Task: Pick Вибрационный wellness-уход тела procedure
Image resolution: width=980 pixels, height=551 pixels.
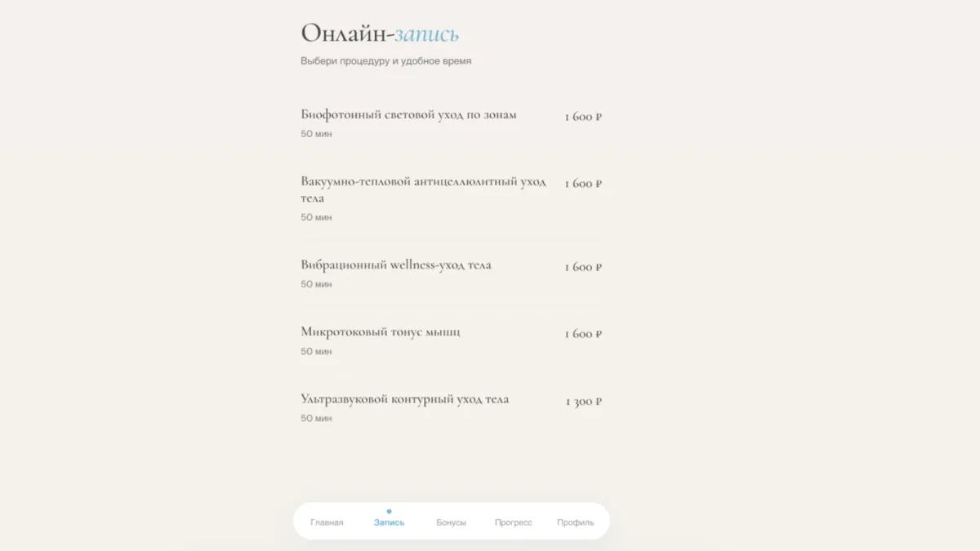Action: coord(452,273)
